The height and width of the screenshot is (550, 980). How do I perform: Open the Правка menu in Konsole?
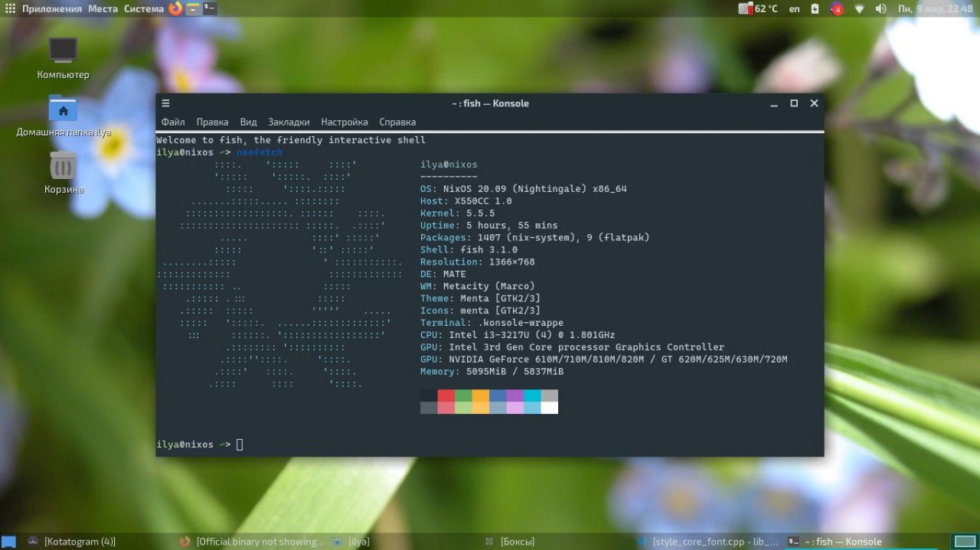(x=212, y=122)
